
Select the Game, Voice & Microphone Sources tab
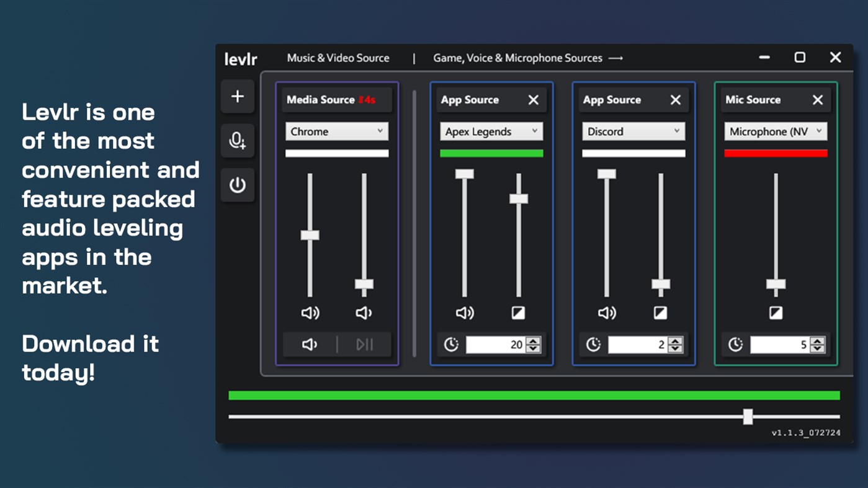click(x=517, y=58)
